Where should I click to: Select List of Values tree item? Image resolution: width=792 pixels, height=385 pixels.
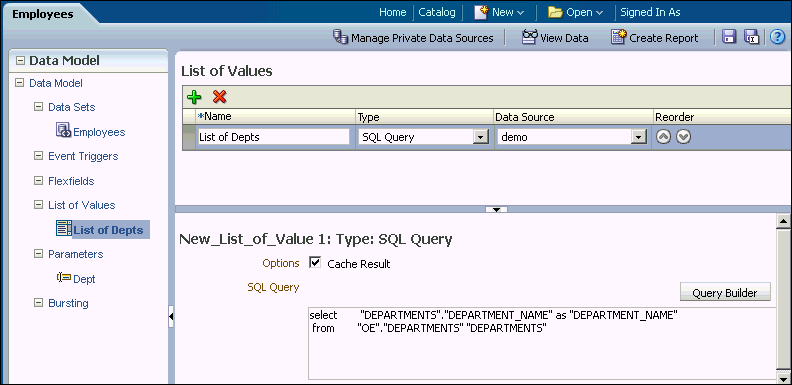pos(82,205)
